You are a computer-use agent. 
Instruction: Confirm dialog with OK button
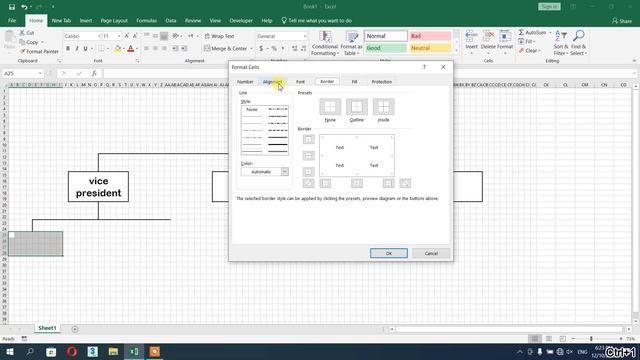click(389, 253)
